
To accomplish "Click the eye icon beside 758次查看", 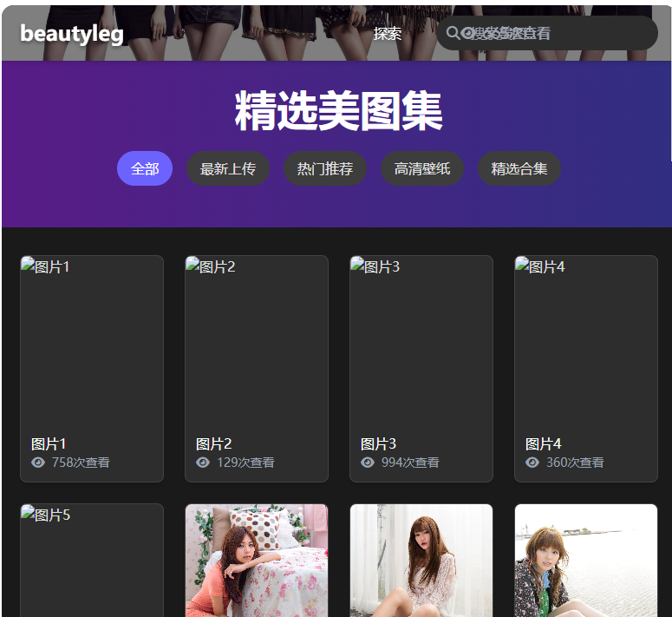I will pyautogui.click(x=38, y=463).
